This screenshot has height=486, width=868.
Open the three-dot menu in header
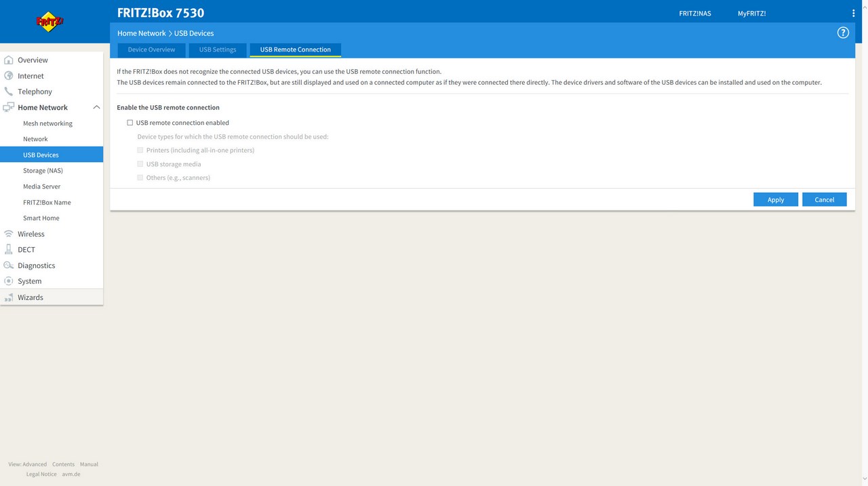(x=853, y=13)
